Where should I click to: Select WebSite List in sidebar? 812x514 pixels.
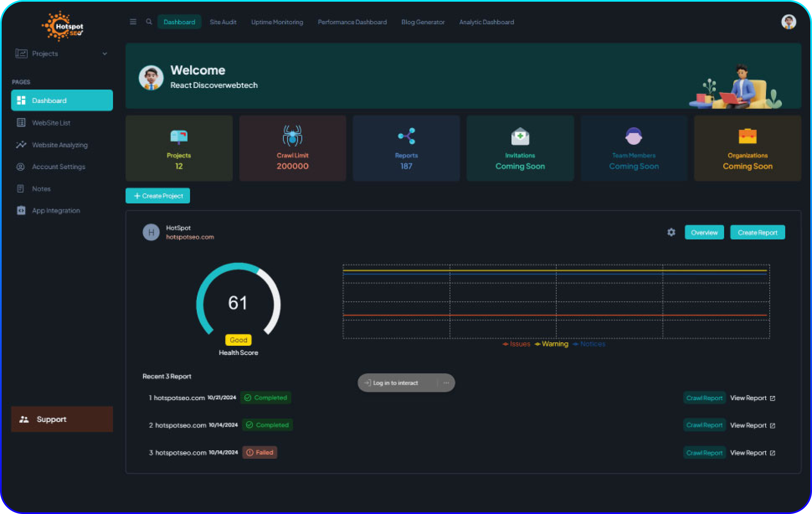pos(62,123)
